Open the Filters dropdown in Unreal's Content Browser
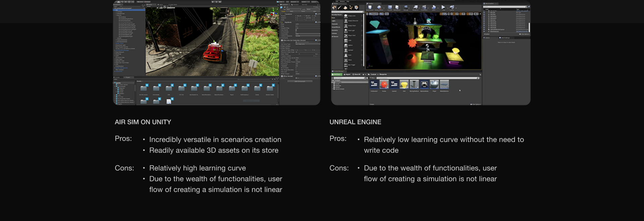The image size is (644, 221). (373, 78)
